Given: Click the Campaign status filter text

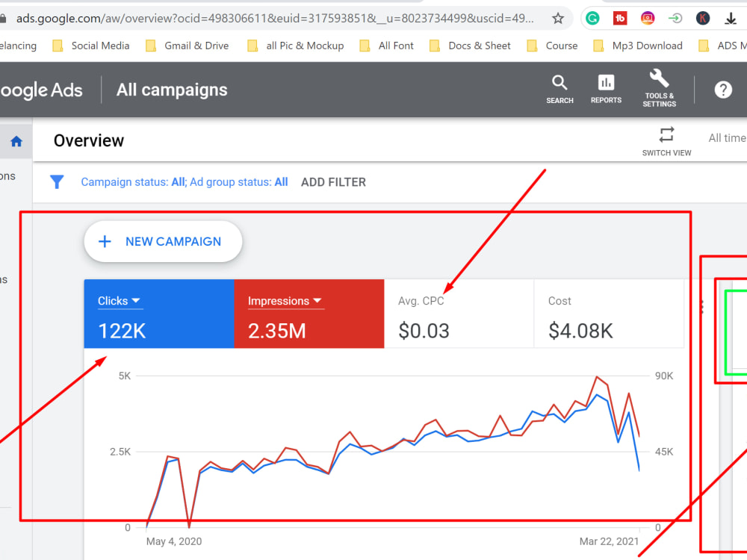Looking at the screenshot, I should point(133,182).
